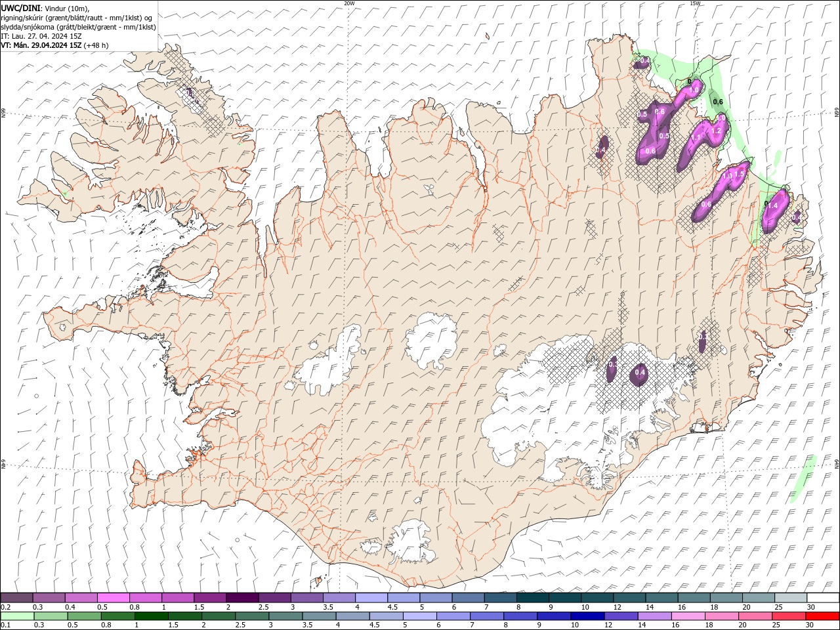Select the light periwinkle 4–4.5 legend swatch
Image resolution: width=840 pixels, height=630 pixels.
pos(371,597)
